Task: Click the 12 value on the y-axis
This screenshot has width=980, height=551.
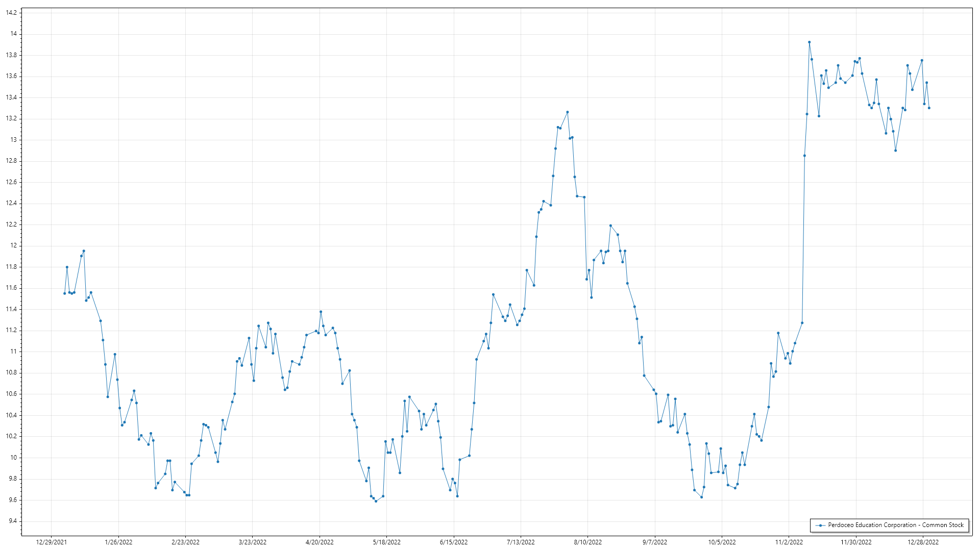Action: (x=14, y=245)
